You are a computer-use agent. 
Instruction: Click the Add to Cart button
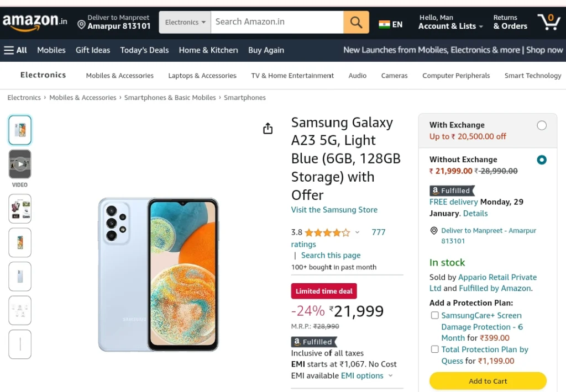click(x=488, y=381)
